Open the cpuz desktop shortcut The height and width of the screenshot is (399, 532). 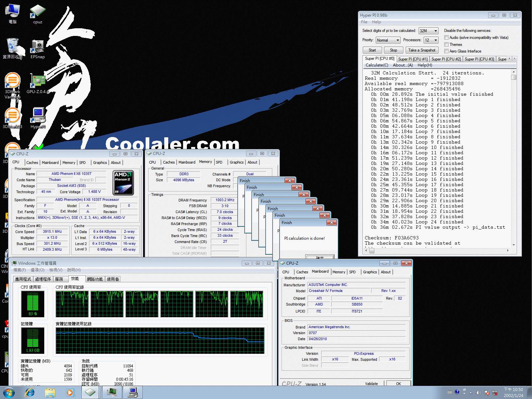38,14
